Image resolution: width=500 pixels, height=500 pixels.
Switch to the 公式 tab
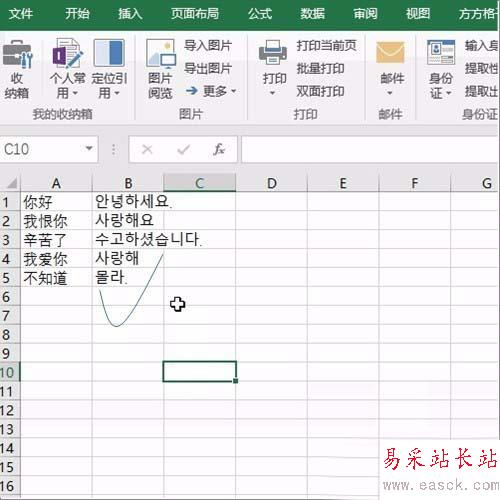click(260, 14)
